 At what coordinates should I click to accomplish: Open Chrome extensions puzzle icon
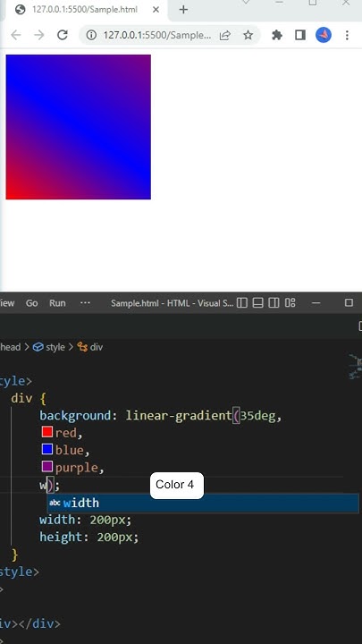(277, 35)
